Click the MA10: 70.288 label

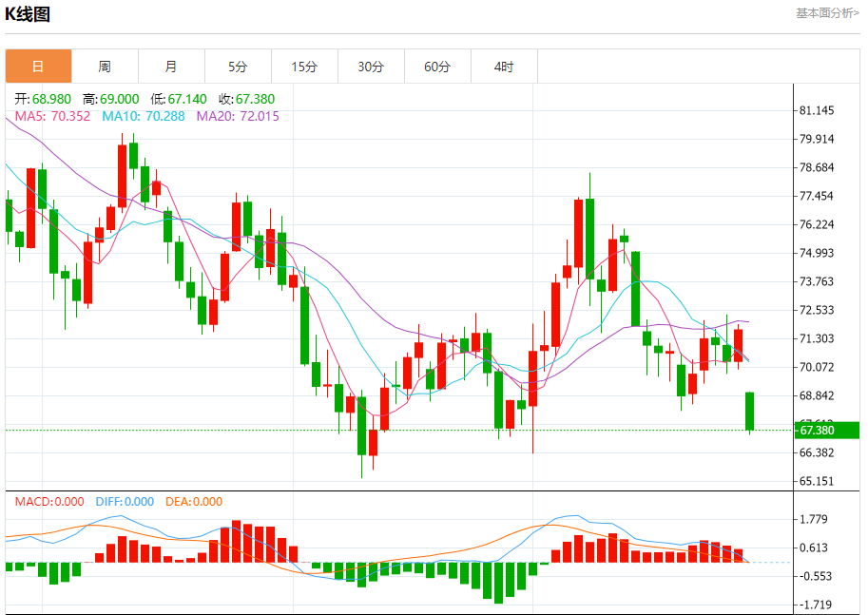click(144, 116)
